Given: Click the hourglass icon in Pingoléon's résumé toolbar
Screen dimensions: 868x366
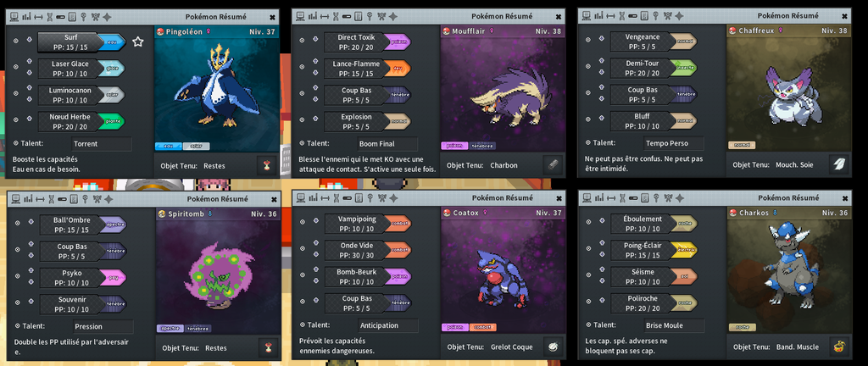Looking at the screenshot, I should coord(50,17).
